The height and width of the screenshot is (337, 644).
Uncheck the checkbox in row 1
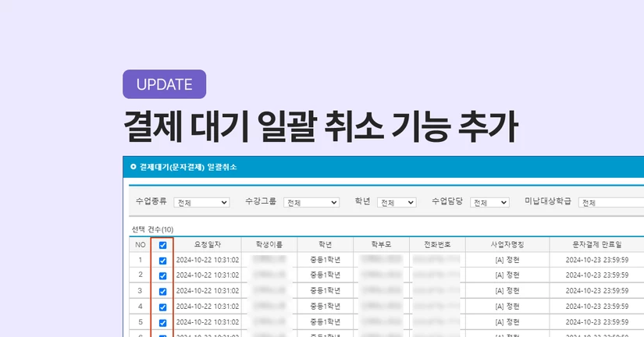pos(162,261)
